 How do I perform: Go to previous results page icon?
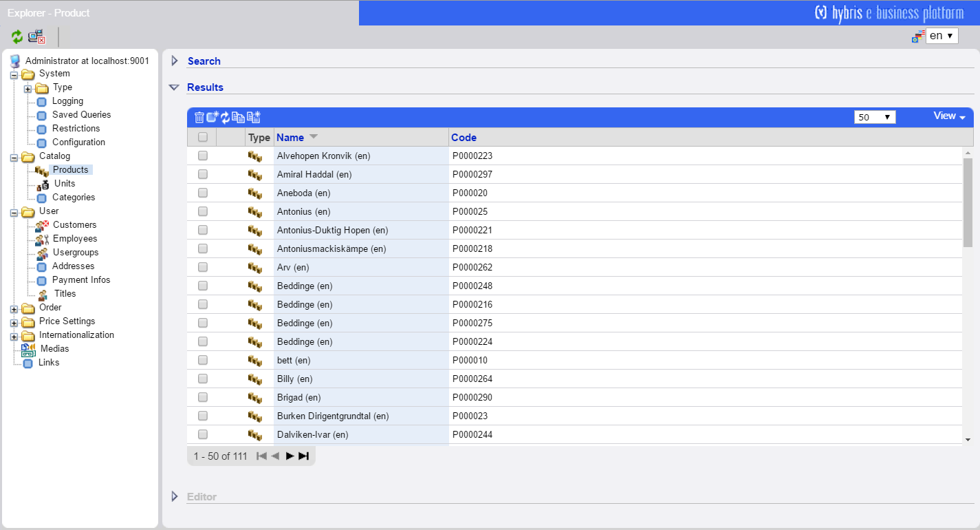coord(275,456)
